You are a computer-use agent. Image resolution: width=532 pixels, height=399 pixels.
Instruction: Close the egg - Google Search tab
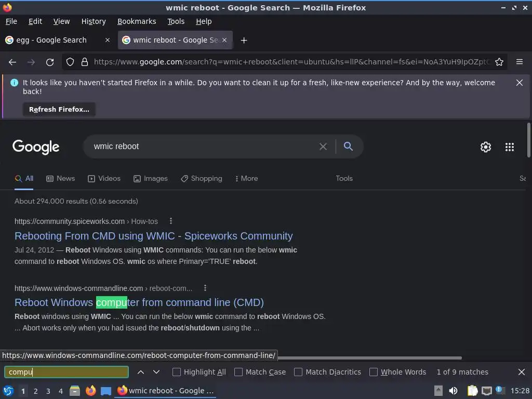[x=108, y=40]
